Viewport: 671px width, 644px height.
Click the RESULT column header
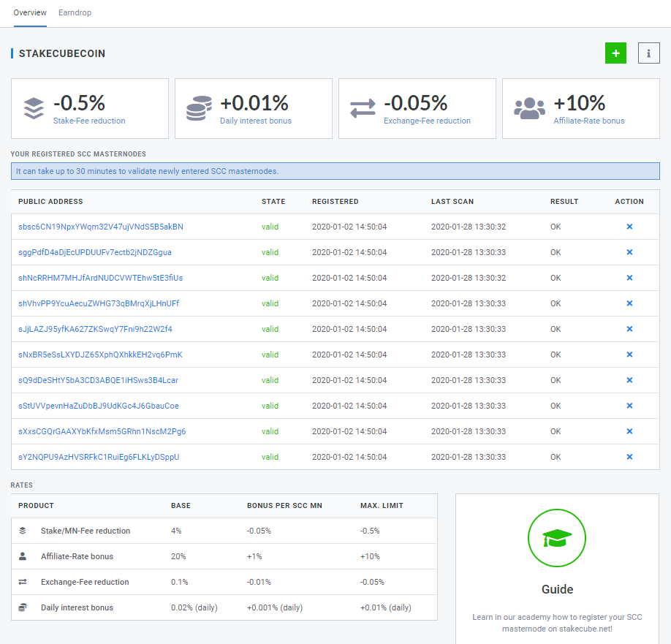(564, 202)
